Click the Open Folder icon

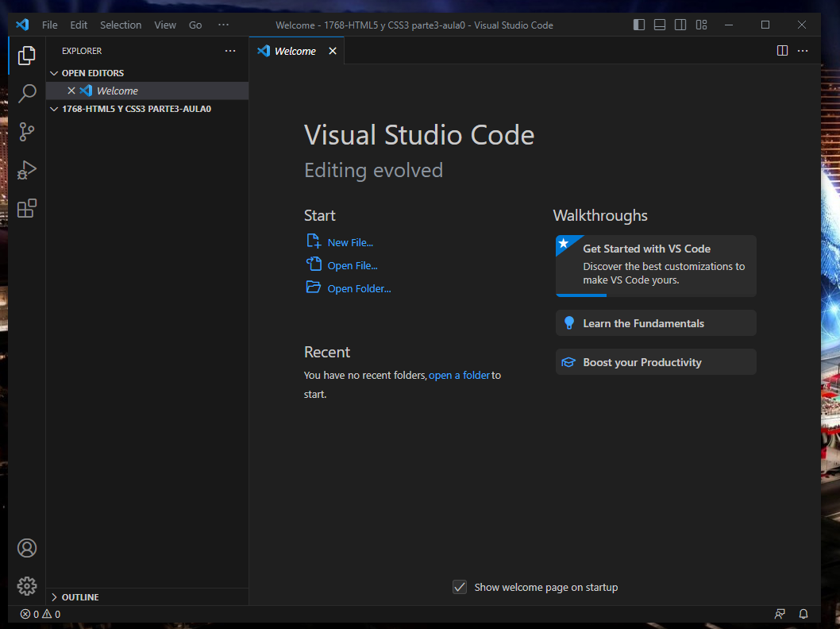point(314,287)
